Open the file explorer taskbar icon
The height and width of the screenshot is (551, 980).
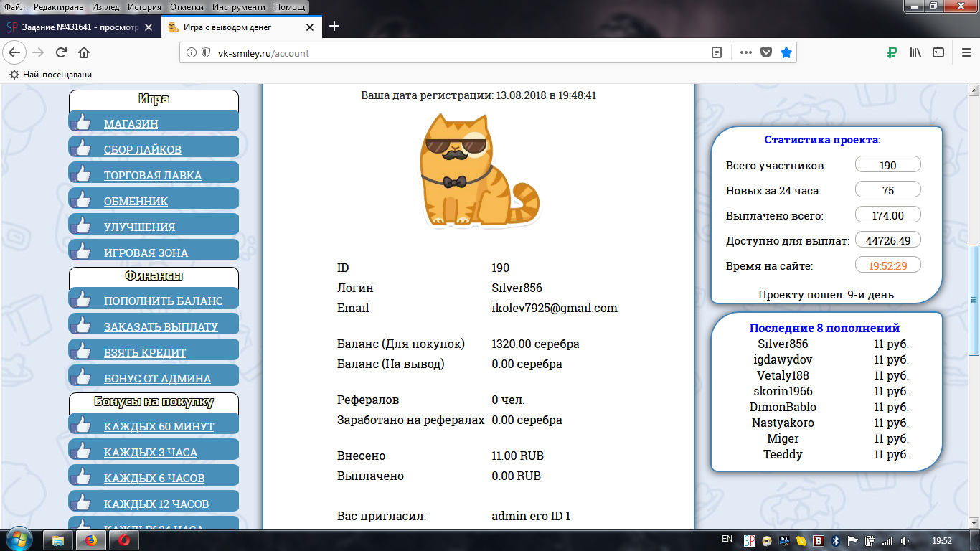click(x=58, y=540)
